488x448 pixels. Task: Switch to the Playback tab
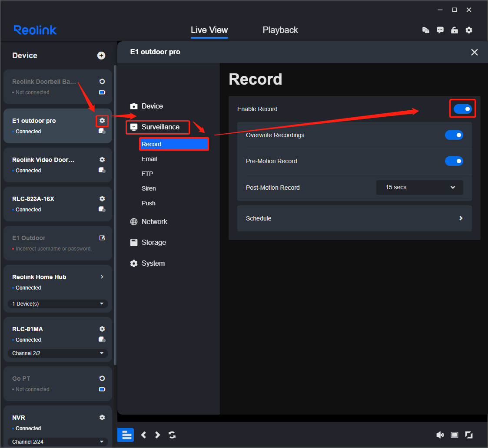tap(280, 30)
